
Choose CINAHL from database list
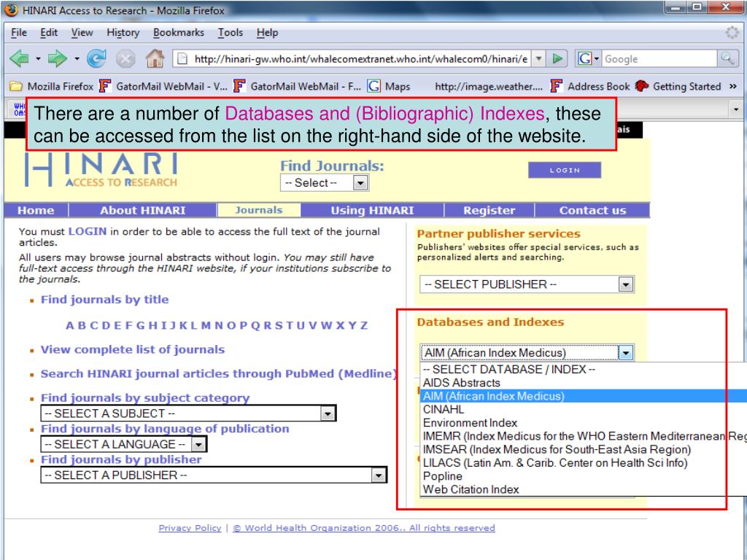(584, 410)
